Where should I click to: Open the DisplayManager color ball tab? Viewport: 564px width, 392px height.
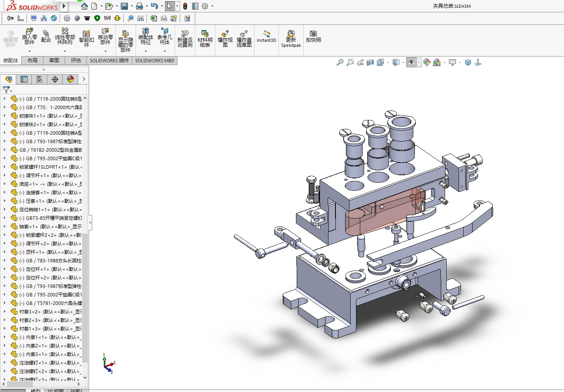pyautogui.click(x=70, y=79)
